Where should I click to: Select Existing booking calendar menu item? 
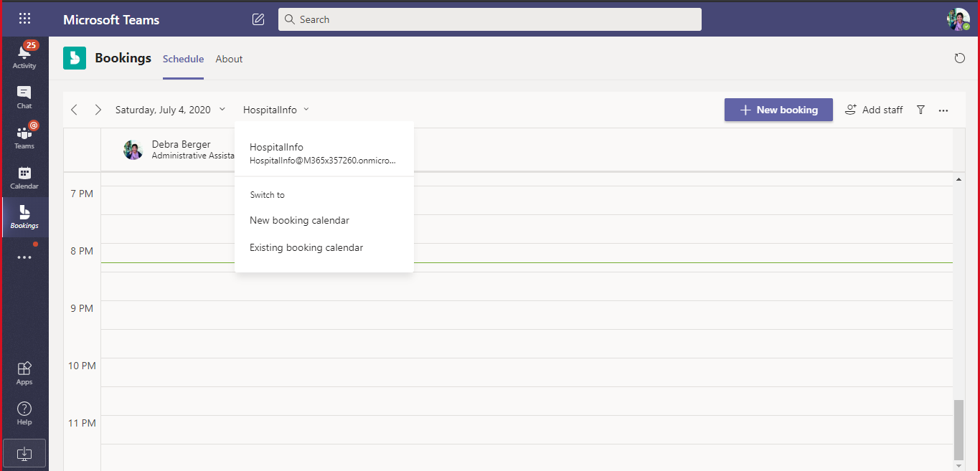[x=324, y=247]
